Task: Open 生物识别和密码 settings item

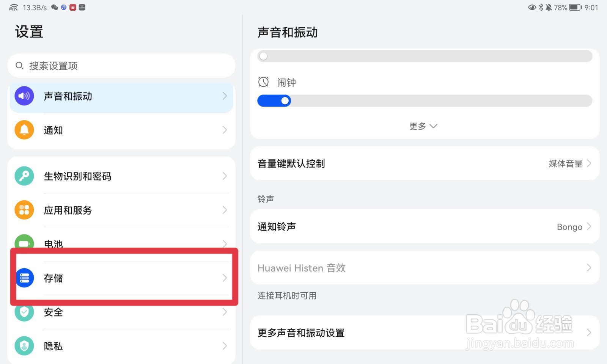Action: coord(121,176)
